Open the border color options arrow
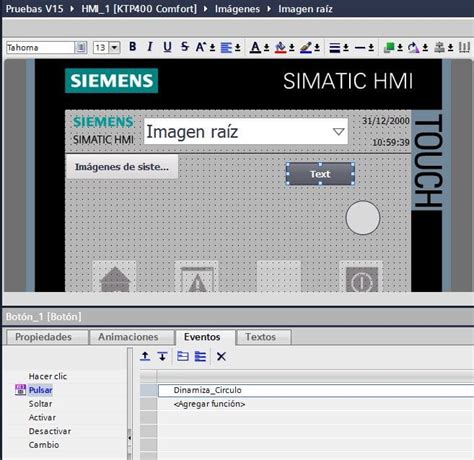The height and width of the screenshot is (460, 474). (317, 48)
